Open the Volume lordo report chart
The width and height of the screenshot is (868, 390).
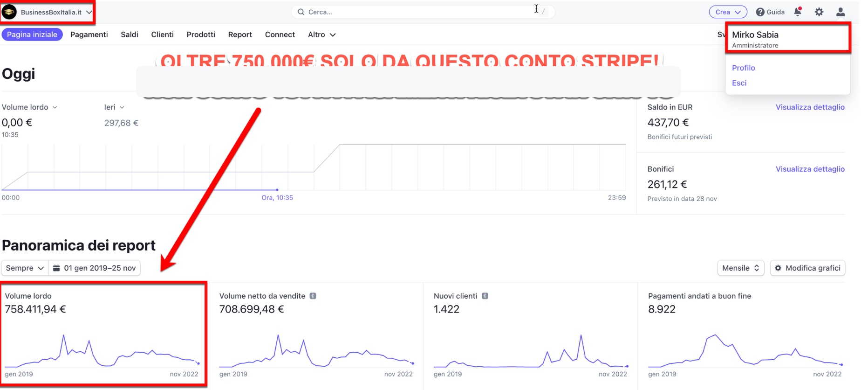(102, 351)
